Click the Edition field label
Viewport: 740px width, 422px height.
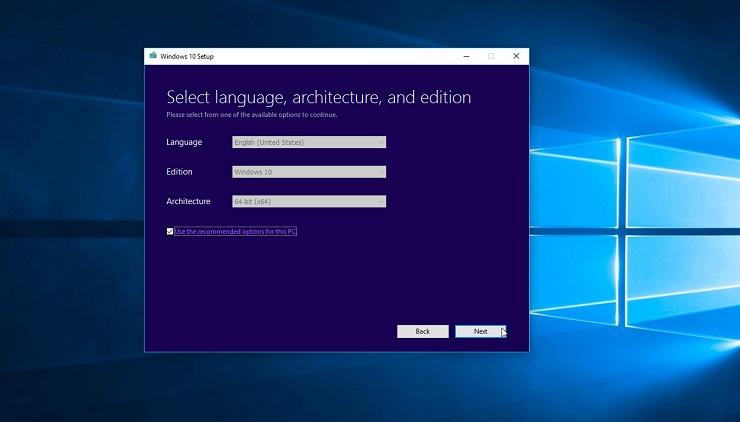coord(179,172)
